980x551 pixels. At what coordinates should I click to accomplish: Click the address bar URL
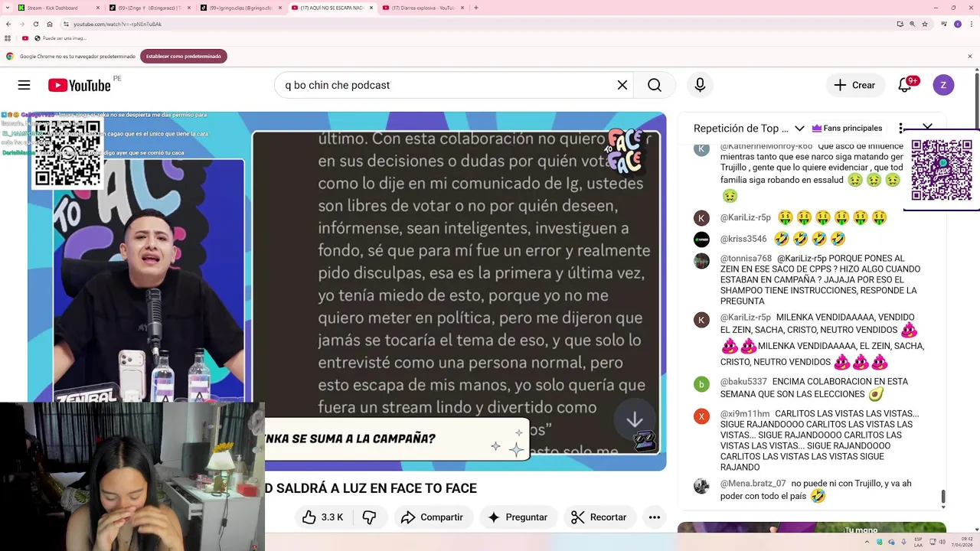coord(117,24)
